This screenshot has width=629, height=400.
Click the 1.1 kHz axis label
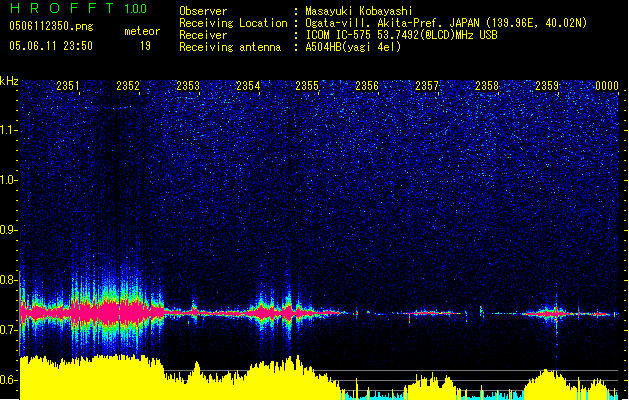(x=8, y=130)
